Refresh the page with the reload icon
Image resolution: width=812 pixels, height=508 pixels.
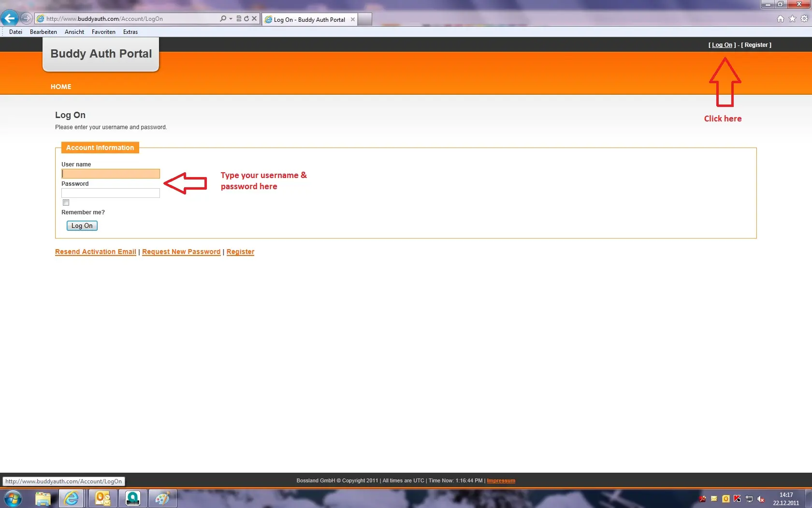(x=246, y=18)
